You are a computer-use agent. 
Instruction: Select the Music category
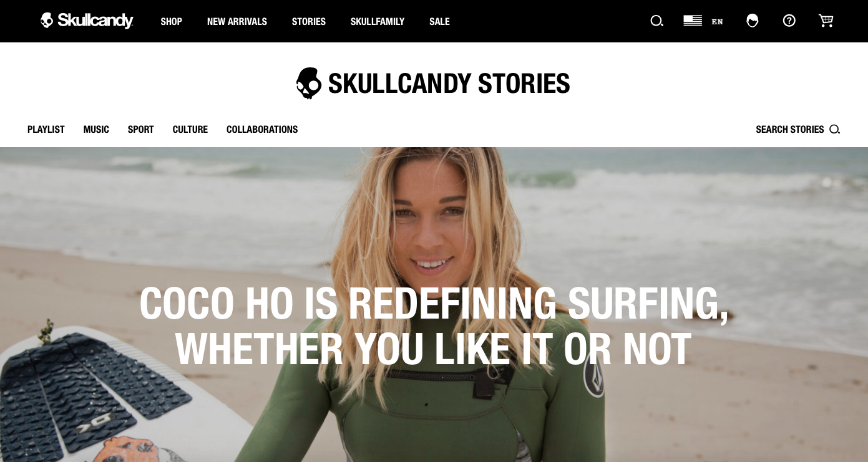tap(96, 130)
